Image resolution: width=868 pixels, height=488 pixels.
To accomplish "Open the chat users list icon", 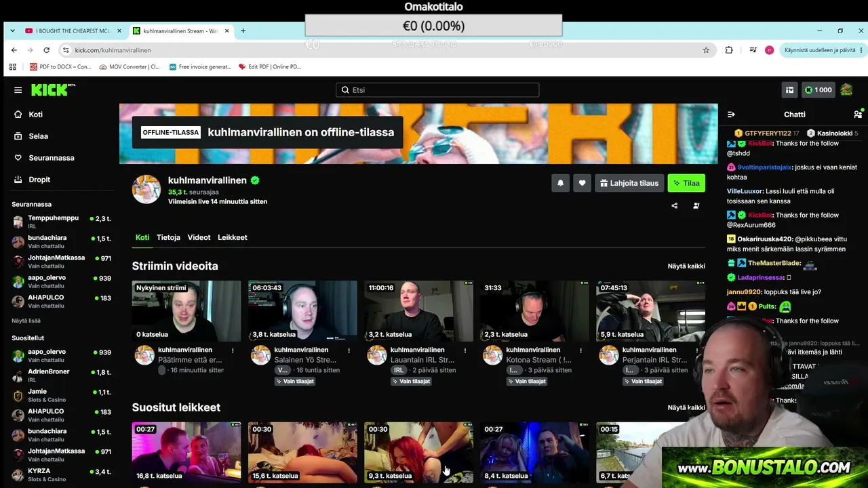I will pyautogui.click(x=858, y=115).
